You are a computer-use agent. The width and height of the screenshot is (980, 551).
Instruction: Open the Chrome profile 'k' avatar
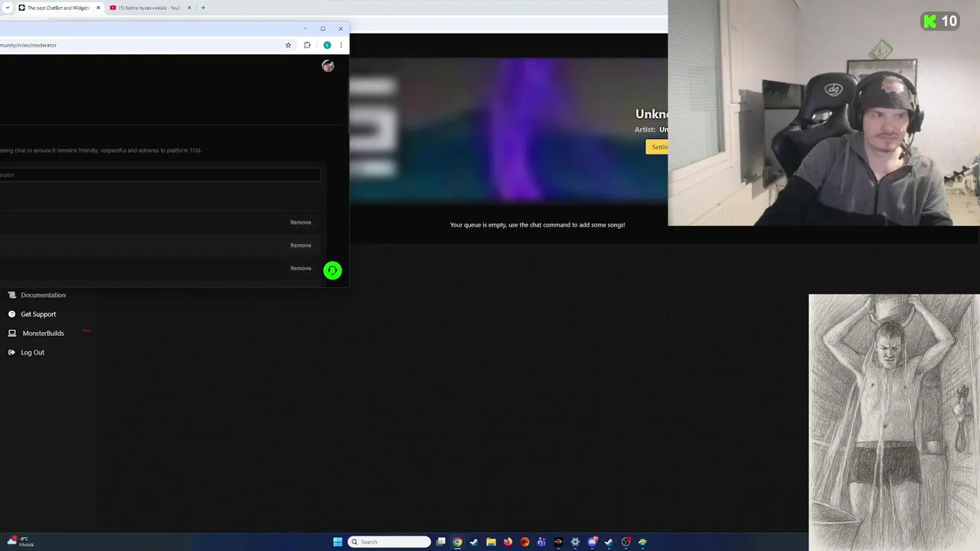(x=327, y=45)
